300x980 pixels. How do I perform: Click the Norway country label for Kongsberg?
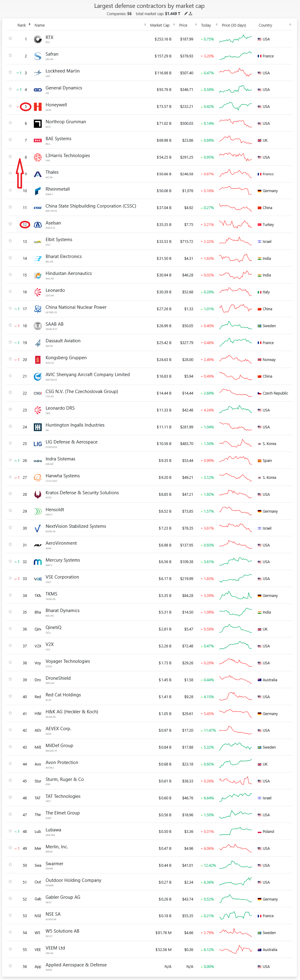tap(269, 359)
